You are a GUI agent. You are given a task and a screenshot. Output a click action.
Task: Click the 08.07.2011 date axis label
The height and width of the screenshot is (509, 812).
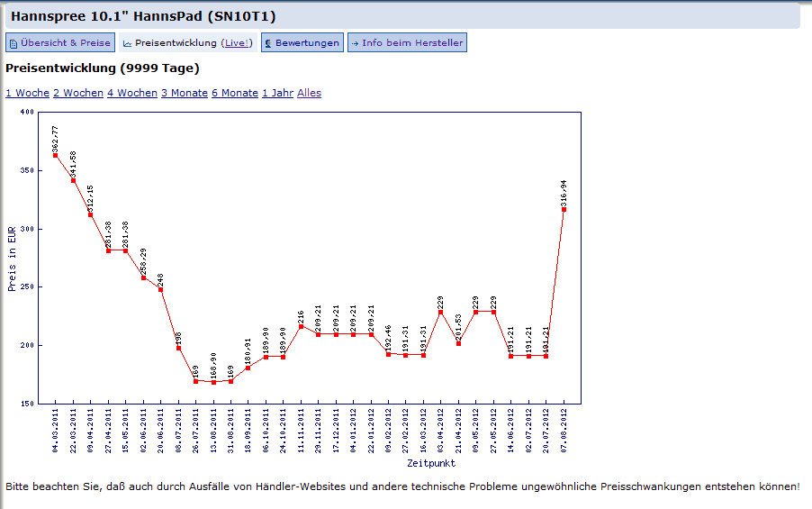[x=178, y=431]
